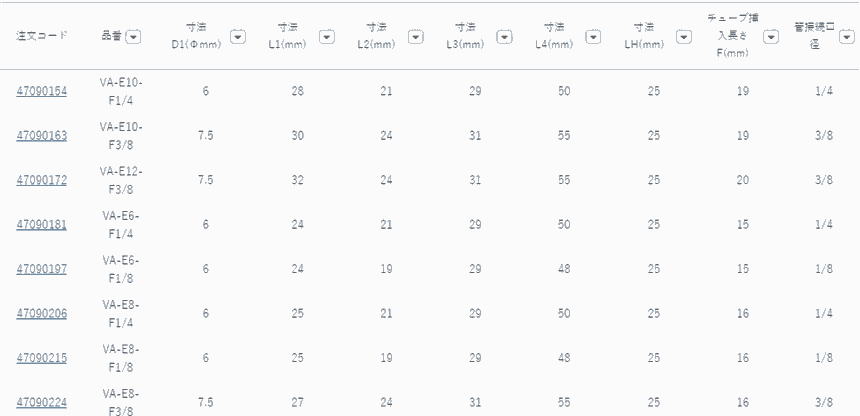This screenshot has width=860, height=416.
Task: Open the 管接続口径 filter dropdown
Action: [847, 36]
